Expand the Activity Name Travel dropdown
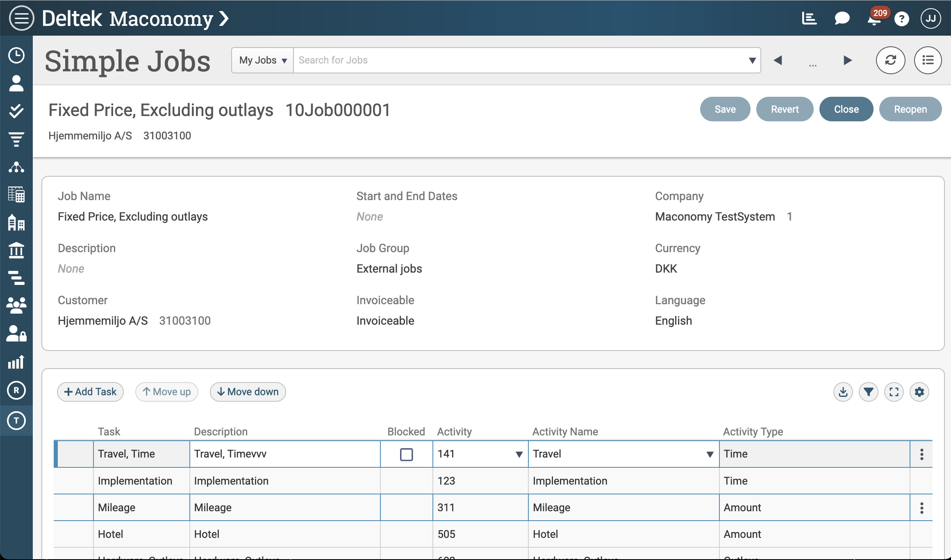The image size is (951, 560). (710, 454)
